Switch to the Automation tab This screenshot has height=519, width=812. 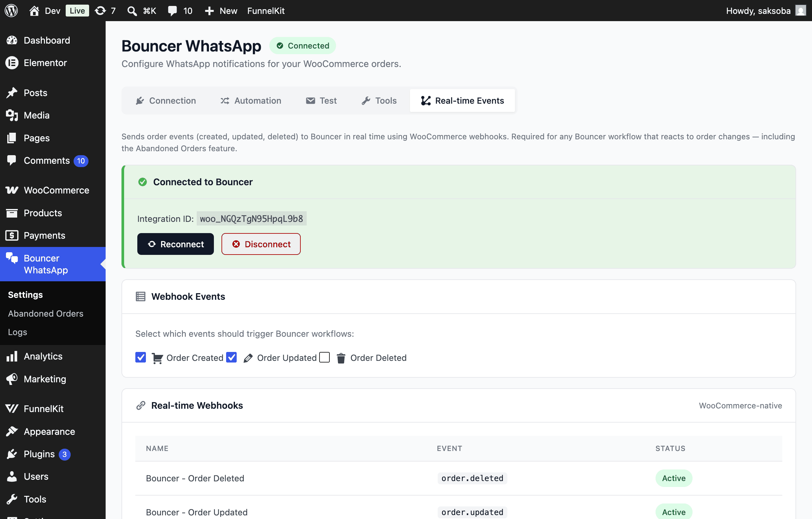coord(251,100)
